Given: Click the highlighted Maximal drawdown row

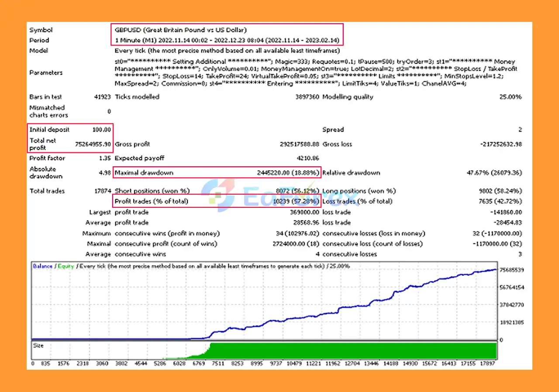Looking at the screenshot, I should click(217, 173).
